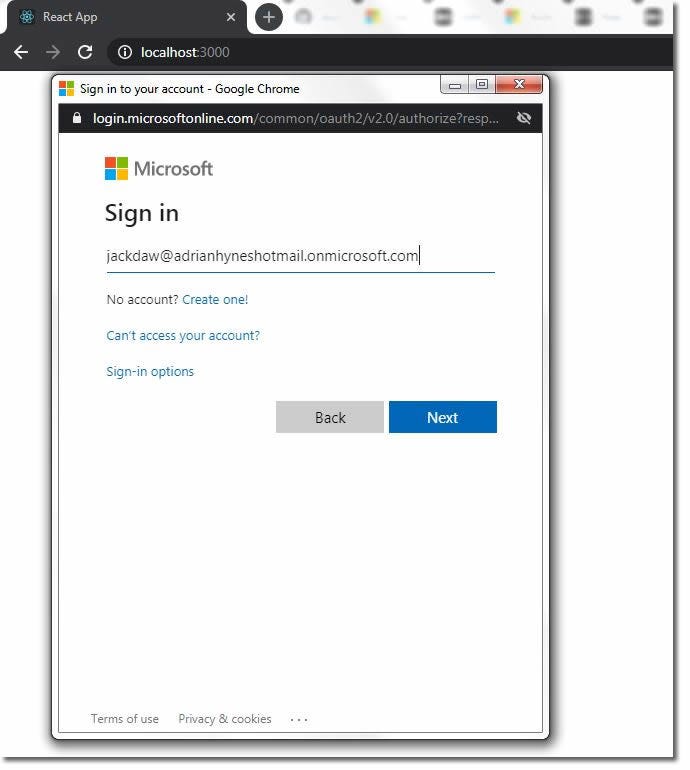Click the React icon on the tab
Viewport: 690px width, 770px height.
coord(27,17)
